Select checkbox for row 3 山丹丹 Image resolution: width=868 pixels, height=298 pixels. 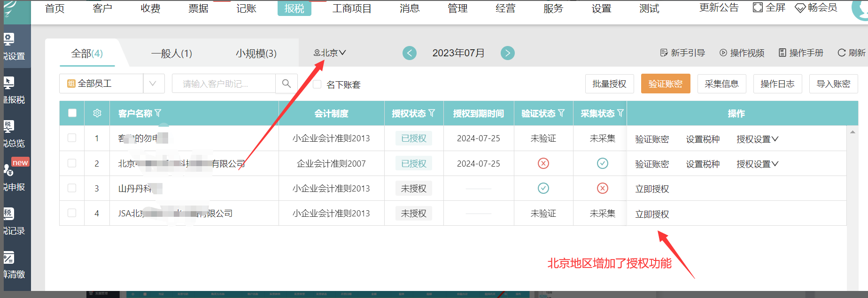pos(72,188)
